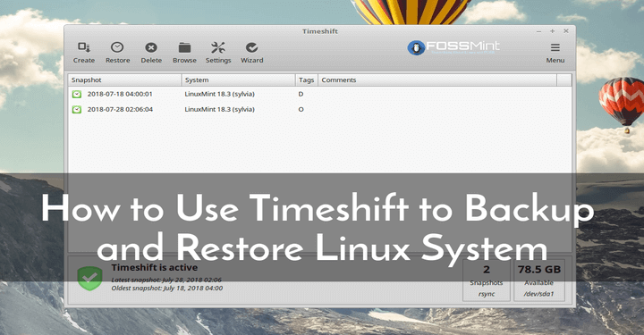Image resolution: width=644 pixels, height=335 pixels.
Task: Open Timeshift Settings
Action: pos(218,53)
